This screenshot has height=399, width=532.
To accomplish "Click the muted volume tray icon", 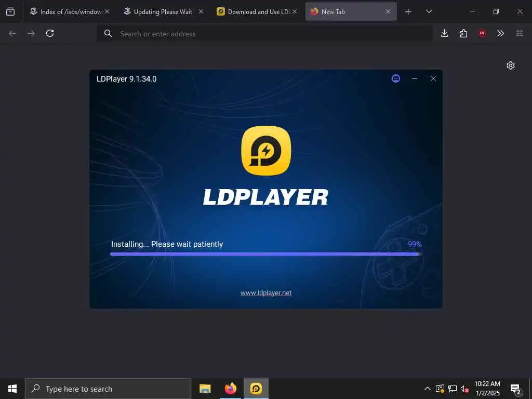I will point(464,389).
